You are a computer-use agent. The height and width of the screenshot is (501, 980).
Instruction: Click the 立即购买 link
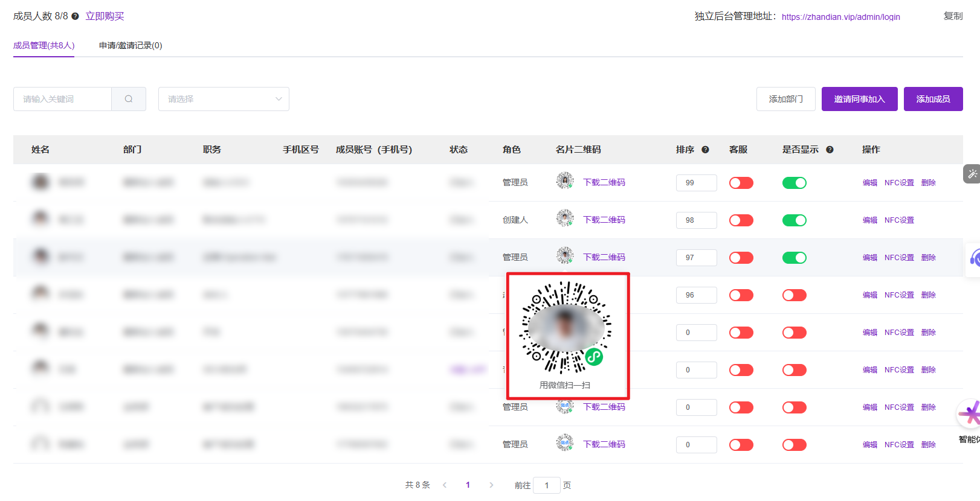tap(105, 16)
